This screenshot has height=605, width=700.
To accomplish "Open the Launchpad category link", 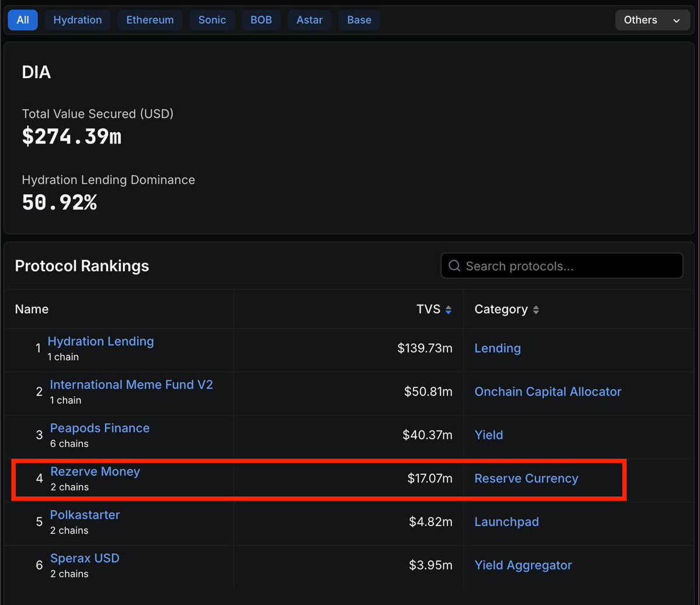I will [506, 522].
